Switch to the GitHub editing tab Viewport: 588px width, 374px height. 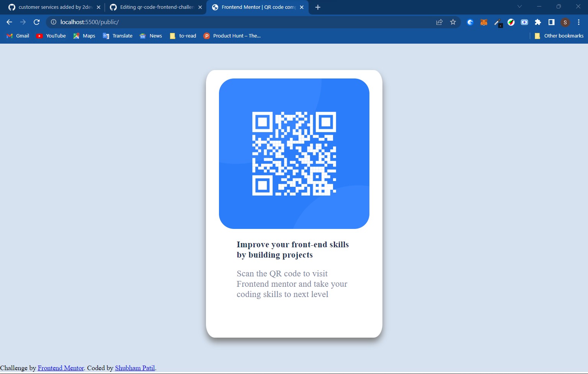[x=155, y=7]
